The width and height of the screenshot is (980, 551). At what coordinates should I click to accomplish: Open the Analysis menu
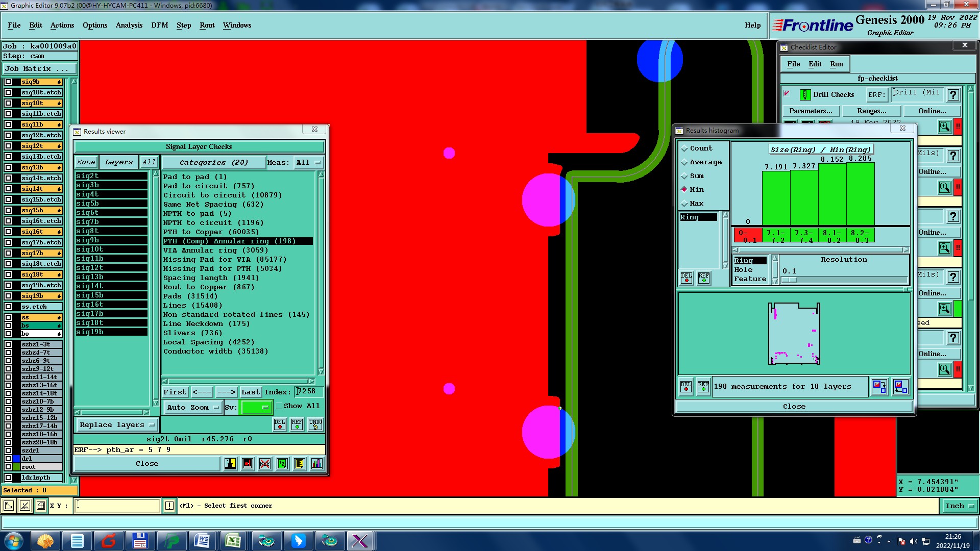pos(129,25)
